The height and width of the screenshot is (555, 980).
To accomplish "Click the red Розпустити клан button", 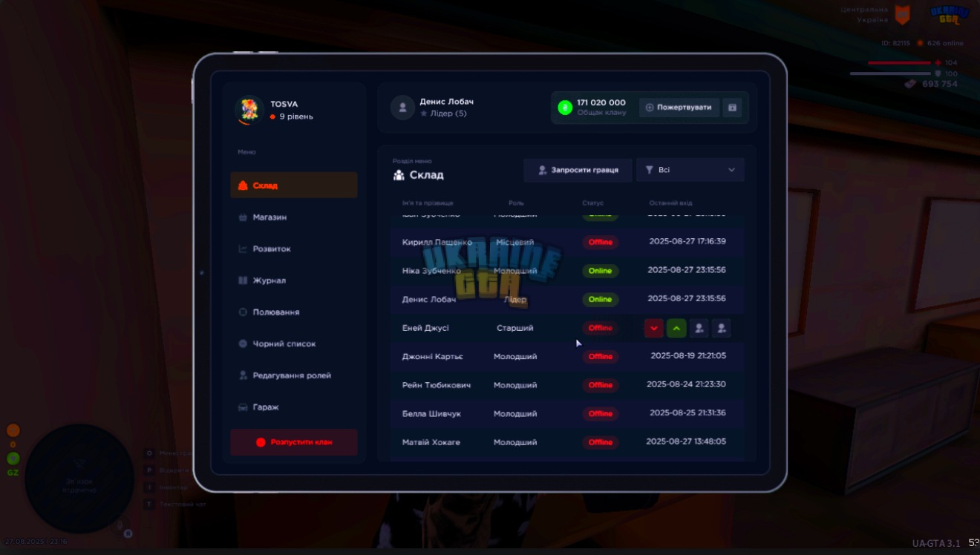I will 294,442.
